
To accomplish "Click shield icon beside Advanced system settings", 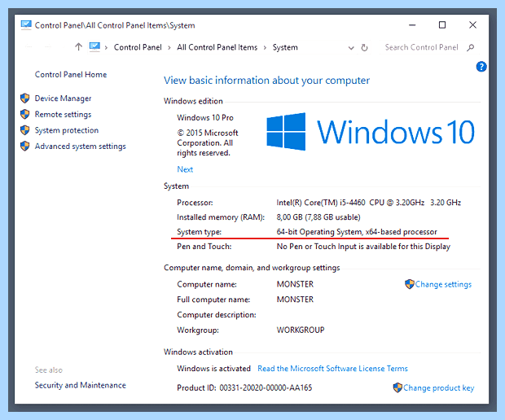I will (24, 147).
